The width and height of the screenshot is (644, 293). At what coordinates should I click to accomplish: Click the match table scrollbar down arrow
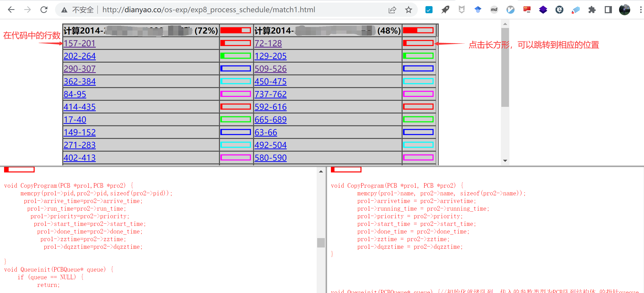(x=505, y=161)
